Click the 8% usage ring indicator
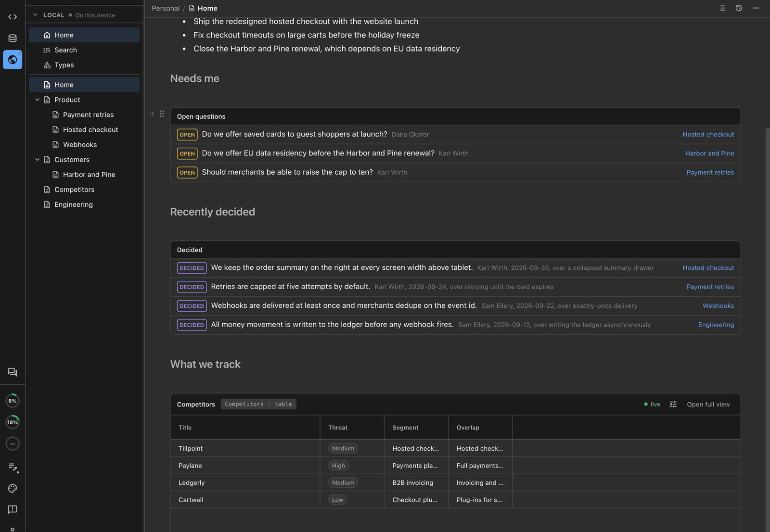The image size is (770, 532). tap(13, 401)
